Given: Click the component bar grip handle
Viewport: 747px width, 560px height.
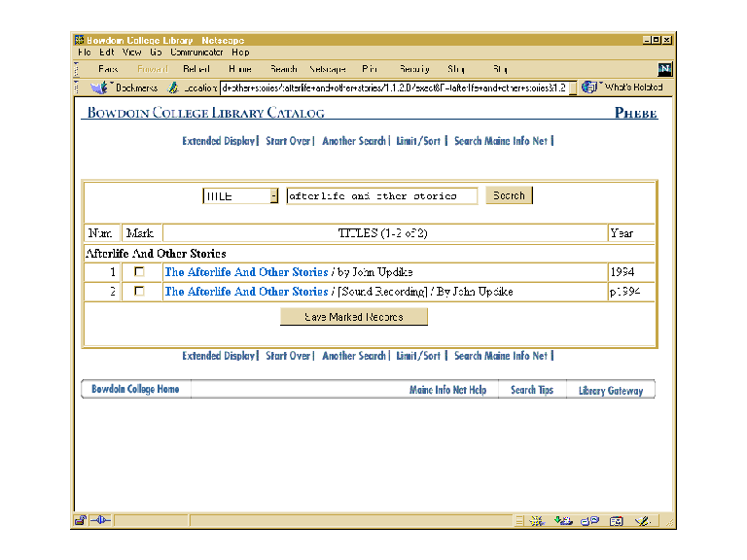Looking at the screenshot, I should [x=519, y=521].
